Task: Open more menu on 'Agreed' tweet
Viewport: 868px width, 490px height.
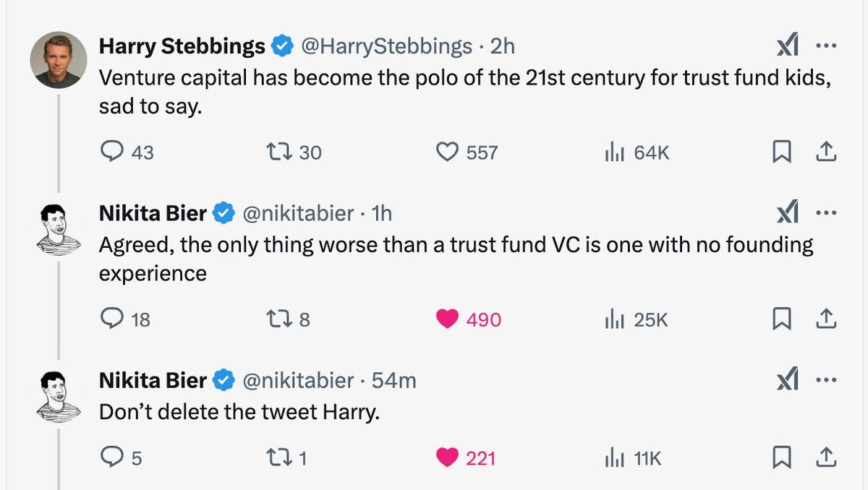Action: [825, 214]
